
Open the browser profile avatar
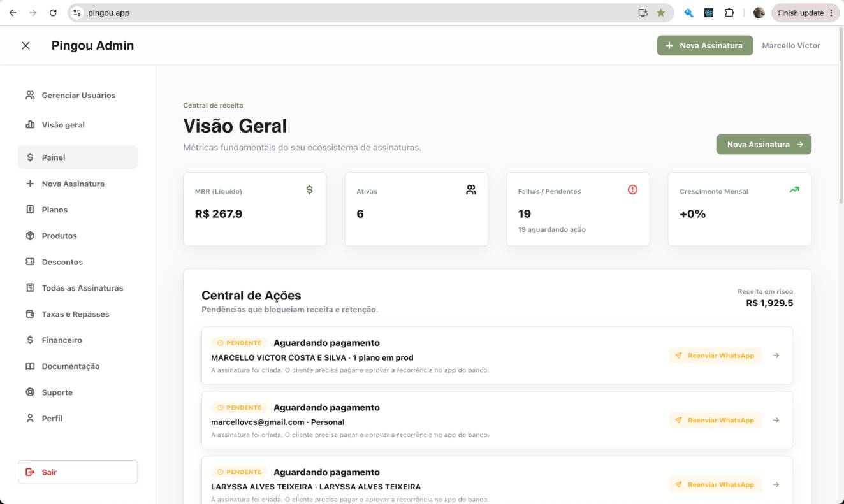point(759,13)
